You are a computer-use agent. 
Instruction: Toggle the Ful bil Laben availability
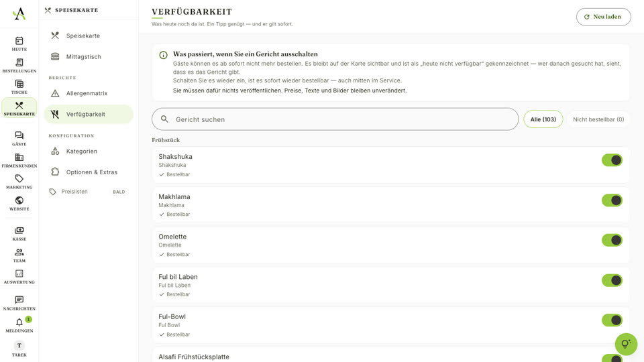click(x=612, y=280)
